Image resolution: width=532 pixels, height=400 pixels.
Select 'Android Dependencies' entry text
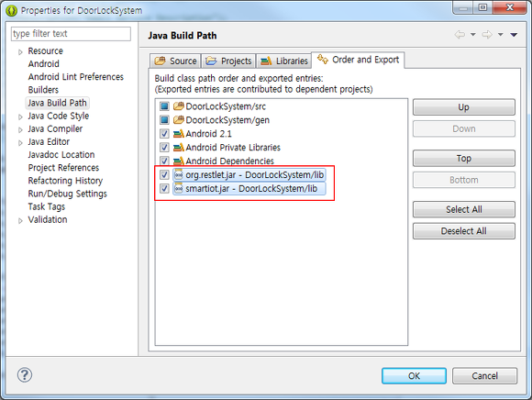pyautogui.click(x=229, y=161)
